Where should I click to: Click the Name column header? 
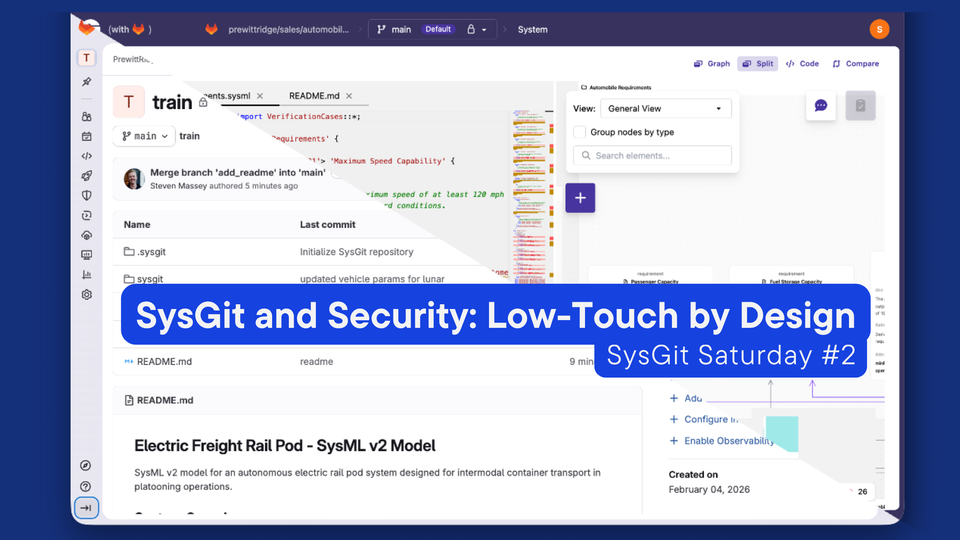tap(137, 225)
